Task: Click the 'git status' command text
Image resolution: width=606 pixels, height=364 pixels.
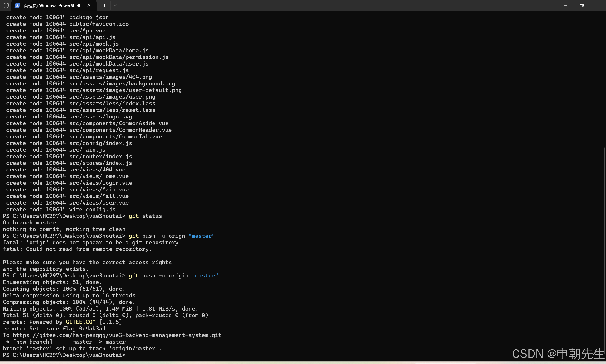Action: pyautogui.click(x=145, y=216)
